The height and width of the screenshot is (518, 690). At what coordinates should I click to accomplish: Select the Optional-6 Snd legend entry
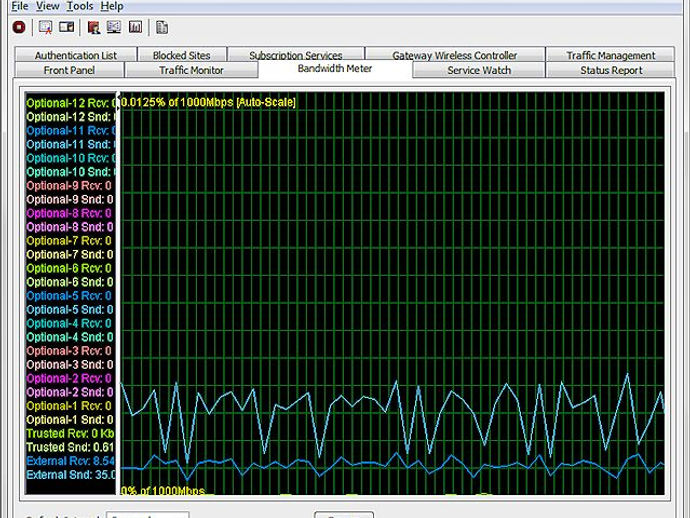[x=70, y=282]
